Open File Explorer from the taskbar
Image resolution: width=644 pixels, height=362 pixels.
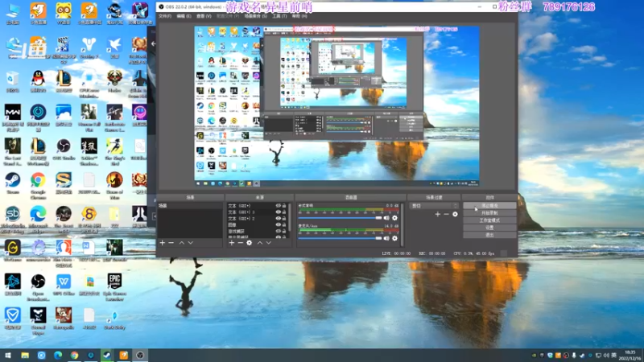tap(25, 356)
